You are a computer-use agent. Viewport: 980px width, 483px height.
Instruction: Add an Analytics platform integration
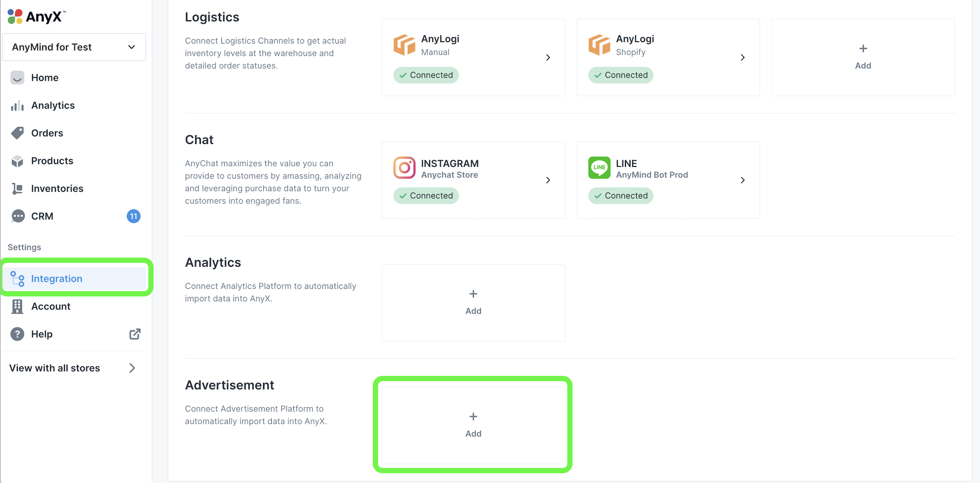tap(473, 303)
